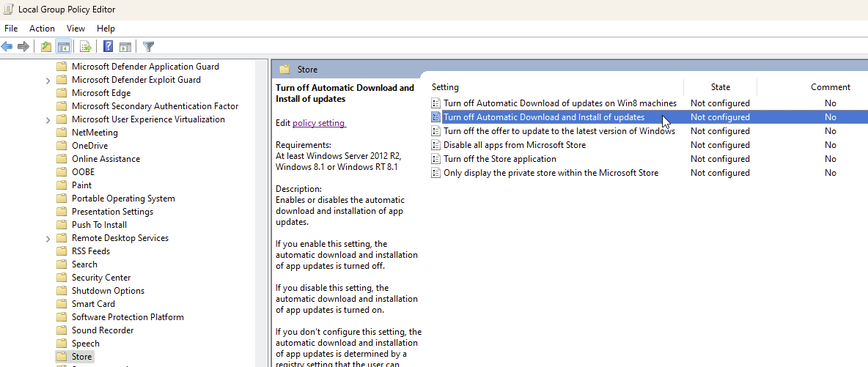Screen dimensions: 868x367
Task: Expand Microsoft User Experience Virtualization node
Action: click(x=48, y=119)
